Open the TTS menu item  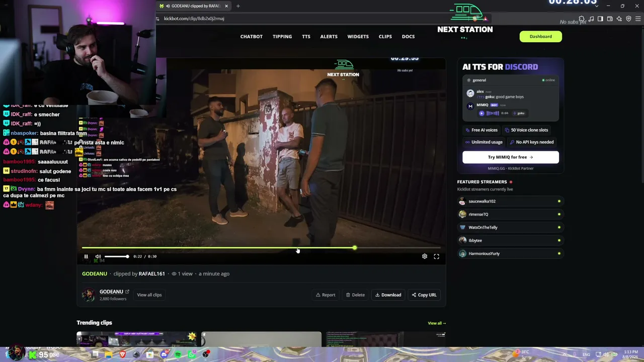(x=306, y=37)
